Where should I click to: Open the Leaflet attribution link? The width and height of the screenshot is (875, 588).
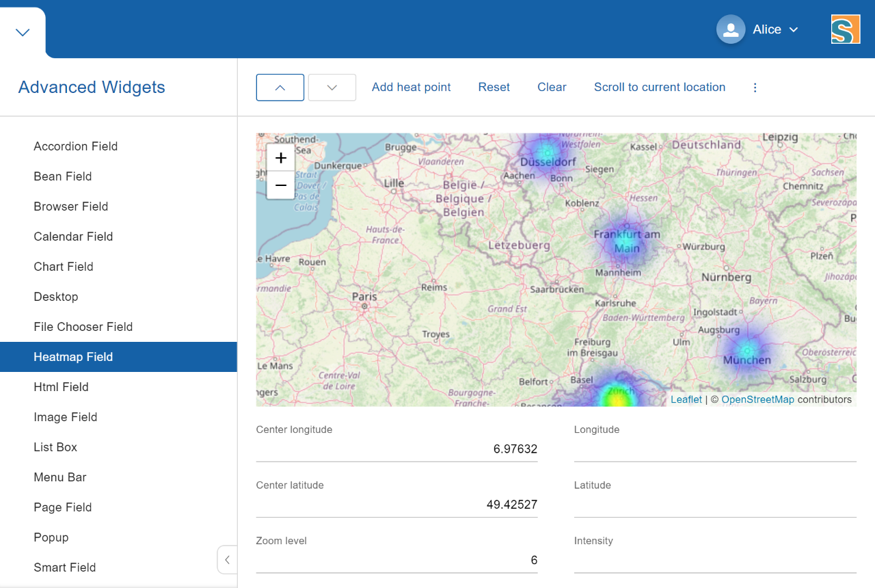[x=686, y=399]
